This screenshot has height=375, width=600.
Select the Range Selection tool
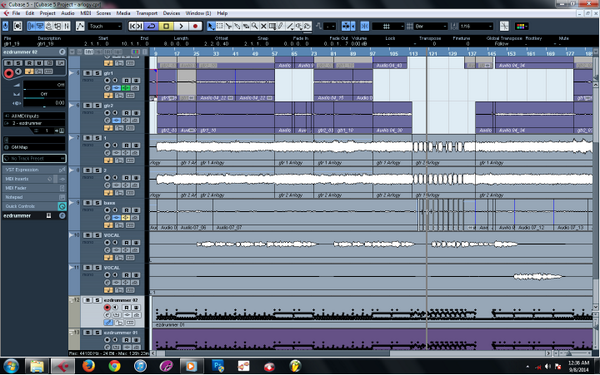pyautogui.click(x=220, y=26)
